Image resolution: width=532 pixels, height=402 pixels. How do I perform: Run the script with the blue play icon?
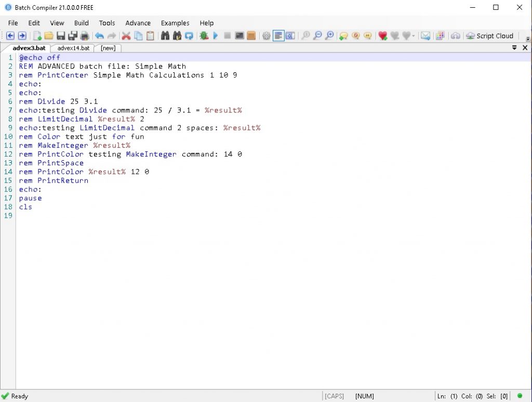coord(216,36)
